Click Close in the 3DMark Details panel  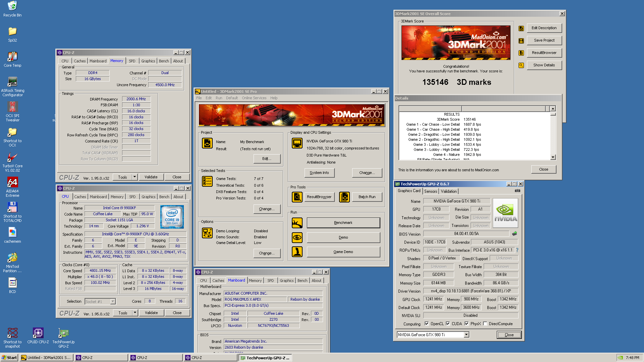(543, 169)
